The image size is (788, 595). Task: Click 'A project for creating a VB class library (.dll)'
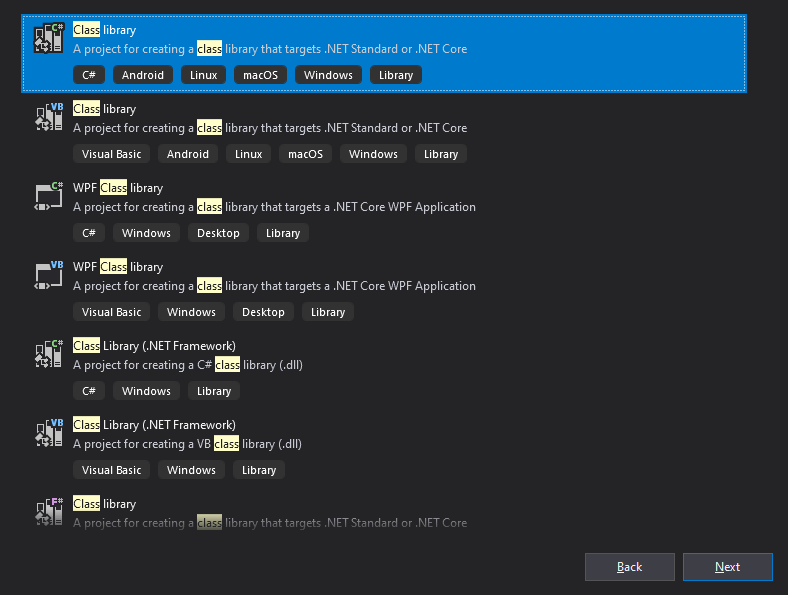click(x=187, y=444)
